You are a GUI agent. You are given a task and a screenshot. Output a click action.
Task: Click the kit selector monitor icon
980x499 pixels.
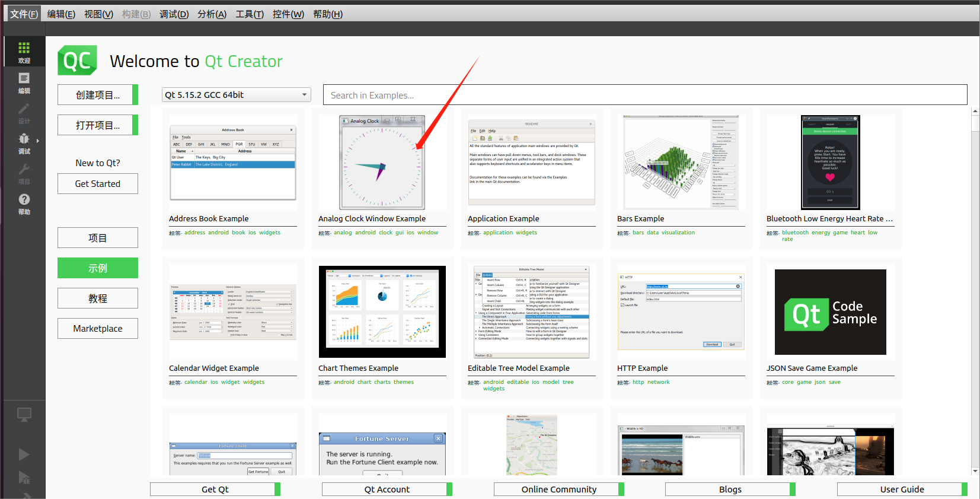pyautogui.click(x=24, y=414)
